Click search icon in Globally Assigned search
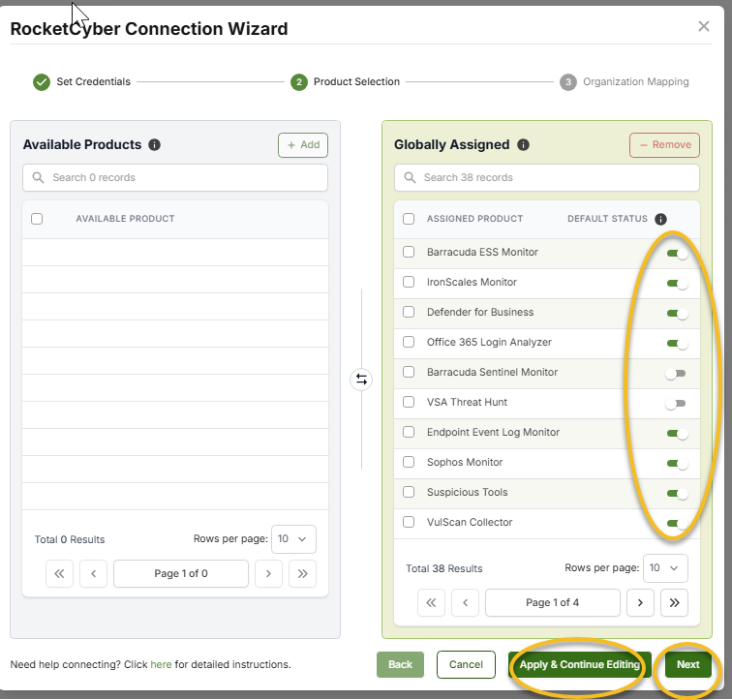The image size is (732, 700). pyautogui.click(x=410, y=178)
